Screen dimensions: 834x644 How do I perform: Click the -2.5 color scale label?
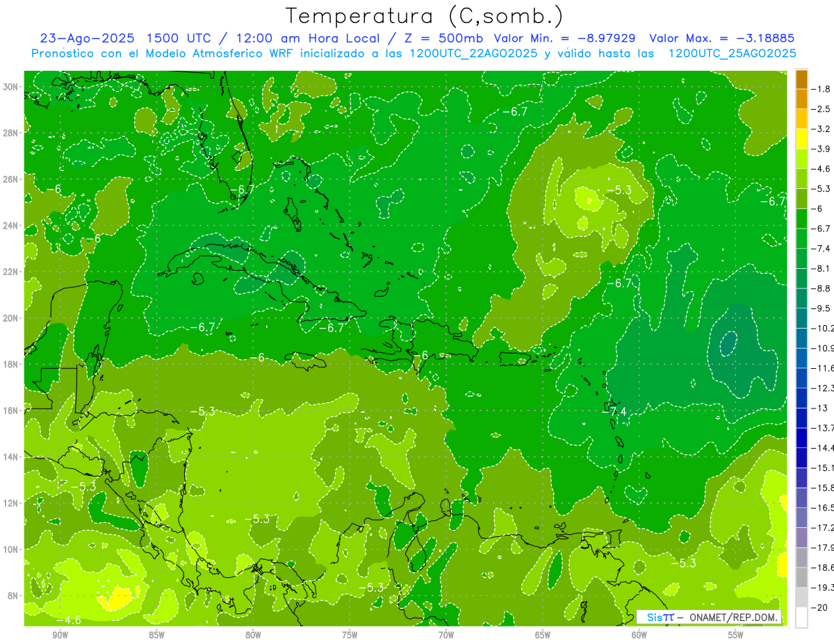click(822, 109)
